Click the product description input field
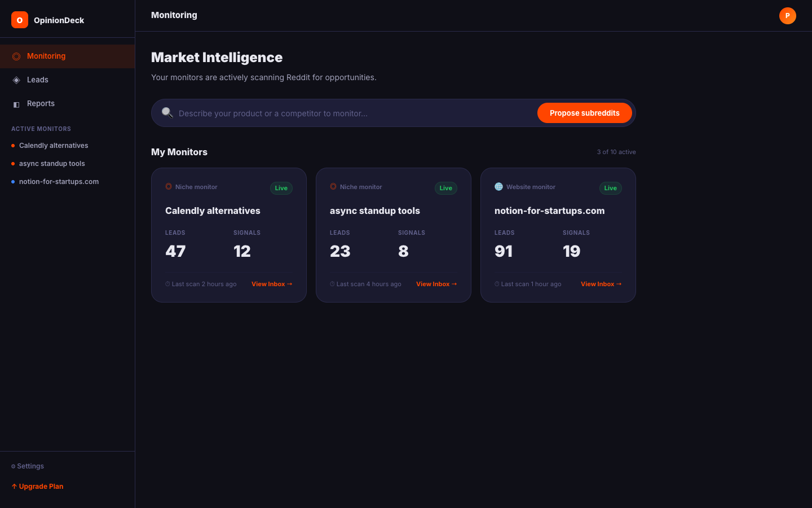Image resolution: width=812 pixels, height=508 pixels. [x=338, y=113]
